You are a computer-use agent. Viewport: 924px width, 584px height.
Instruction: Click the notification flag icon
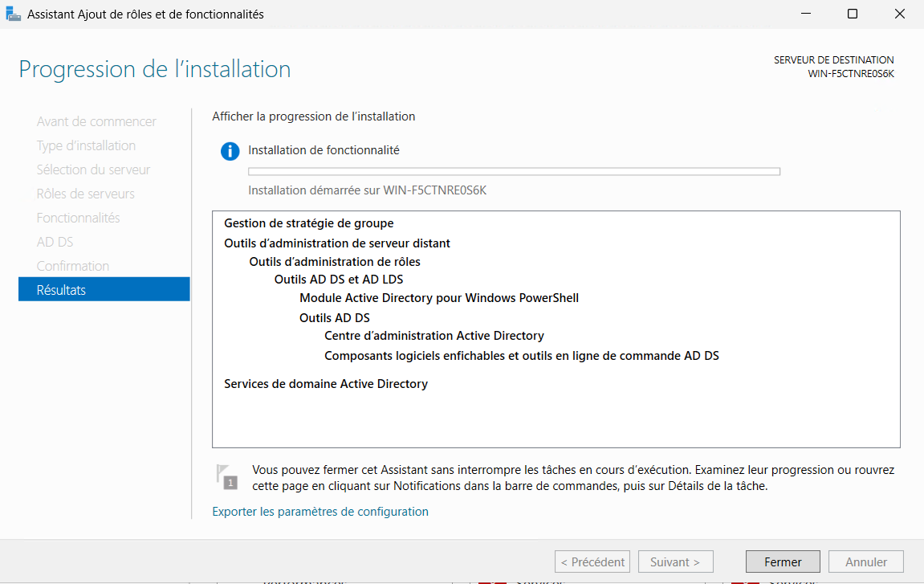pyautogui.click(x=229, y=476)
